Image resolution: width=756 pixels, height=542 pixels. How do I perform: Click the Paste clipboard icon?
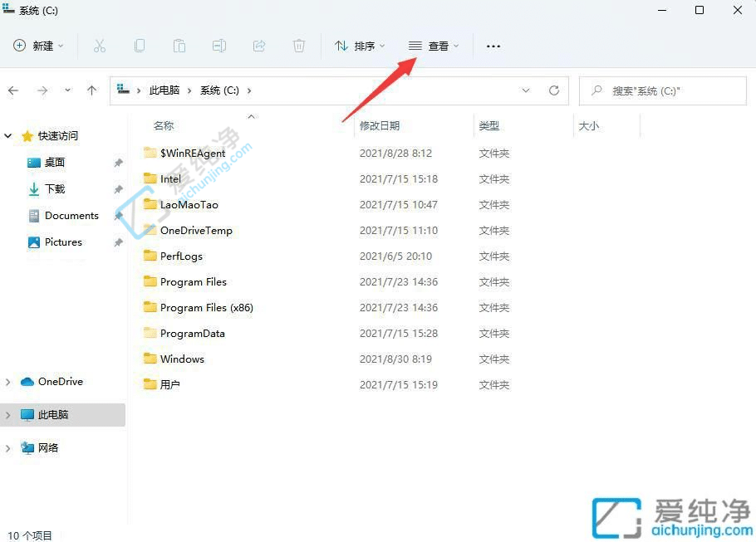click(x=179, y=46)
